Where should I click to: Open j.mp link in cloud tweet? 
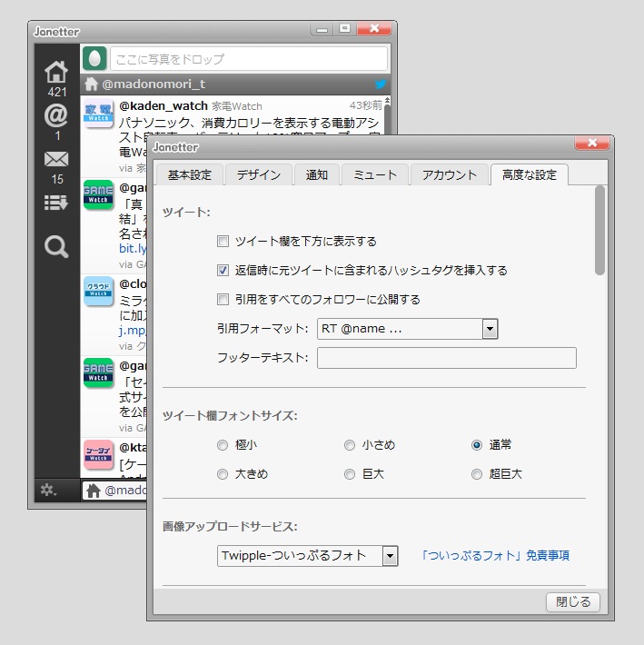point(133,331)
